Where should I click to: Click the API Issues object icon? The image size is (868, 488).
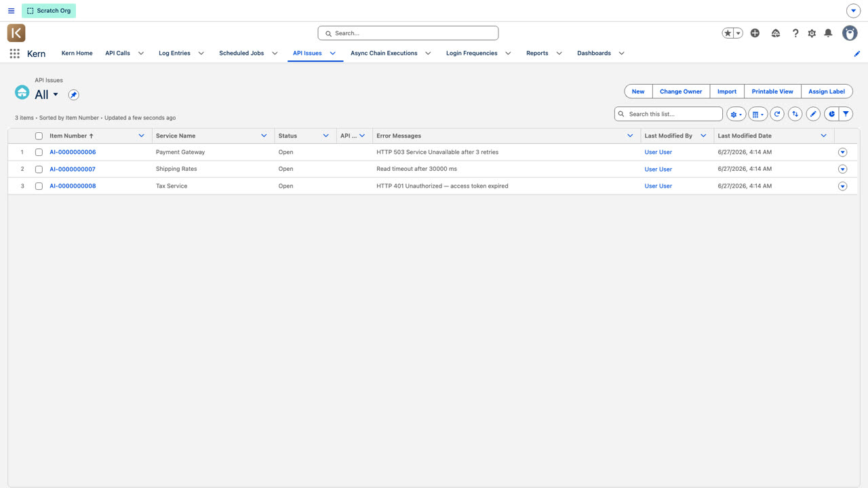pyautogui.click(x=22, y=92)
